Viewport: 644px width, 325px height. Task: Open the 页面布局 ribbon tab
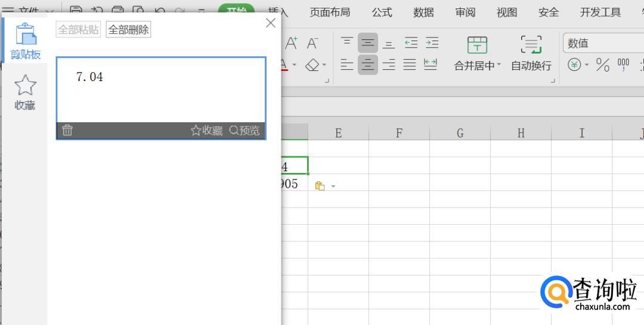click(x=330, y=13)
